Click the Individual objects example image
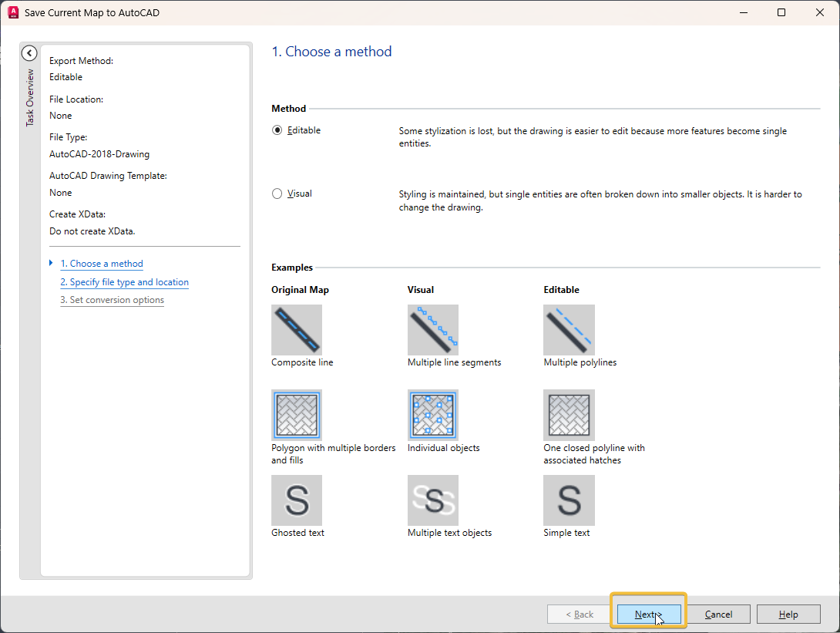The width and height of the screenshot is (840, 633). click(433, 415)
